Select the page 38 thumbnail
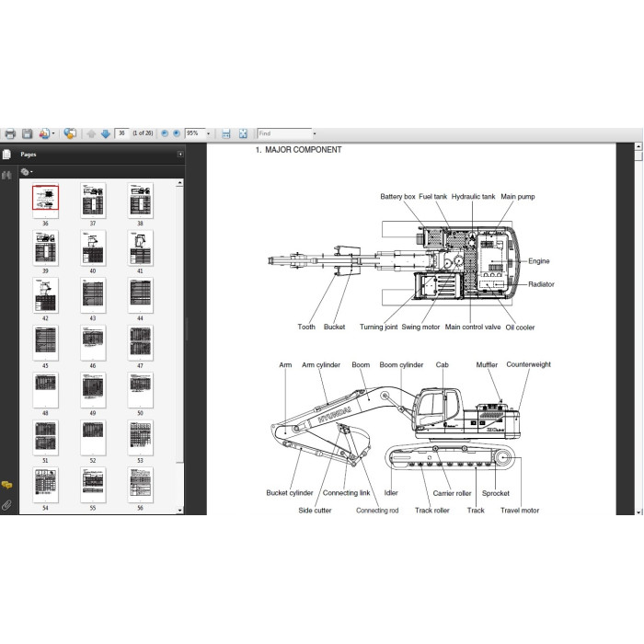Viewport: 644px width, 644px height. (141, 201)
